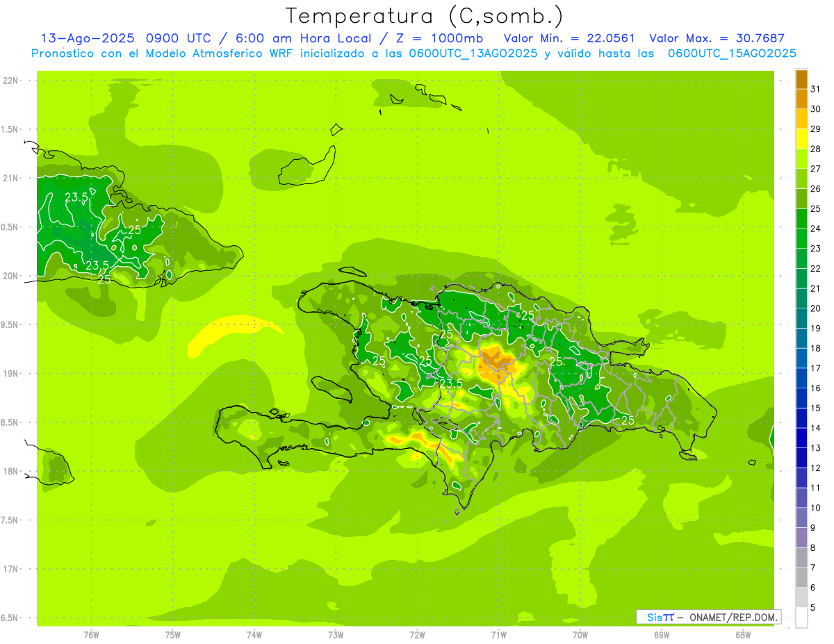
Task: Click the colorbar label "5"
Action: click(x=813, y=607)
